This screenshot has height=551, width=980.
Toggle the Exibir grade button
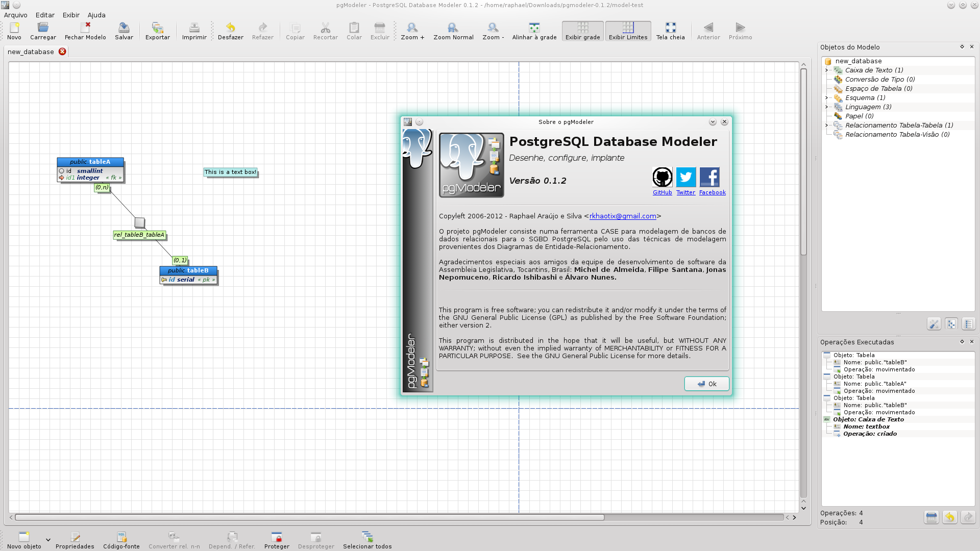[x=583, y=31]
